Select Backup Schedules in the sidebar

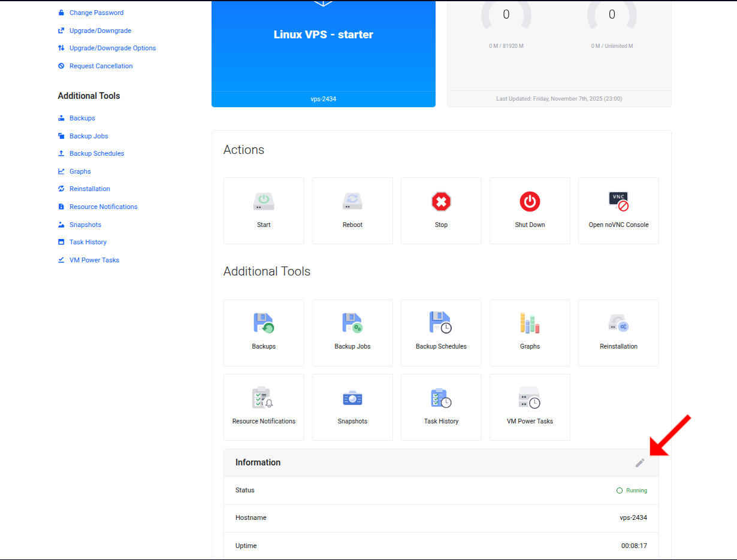point(96,153)
